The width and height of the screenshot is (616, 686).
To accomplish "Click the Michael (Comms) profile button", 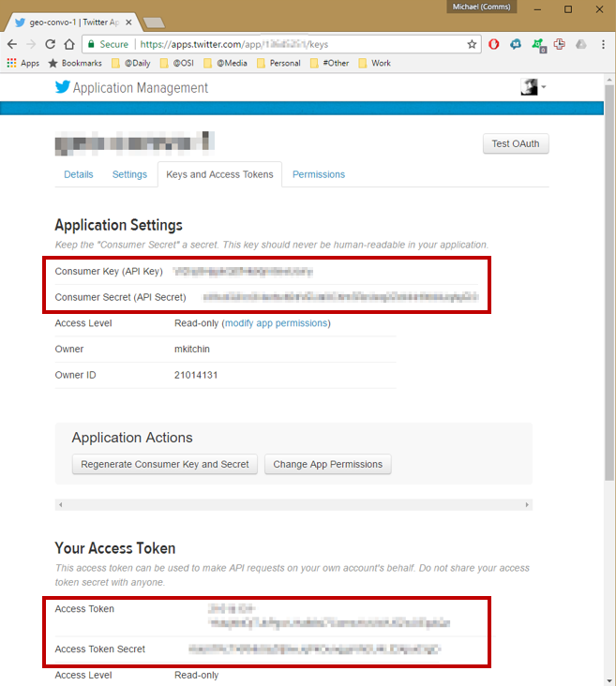I will tap(481, 7).
